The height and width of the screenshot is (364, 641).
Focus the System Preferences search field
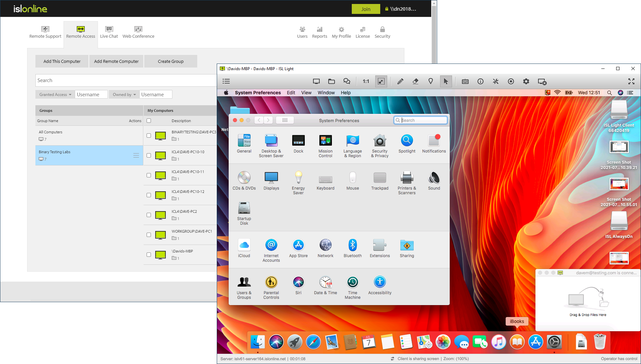[421, 120]
